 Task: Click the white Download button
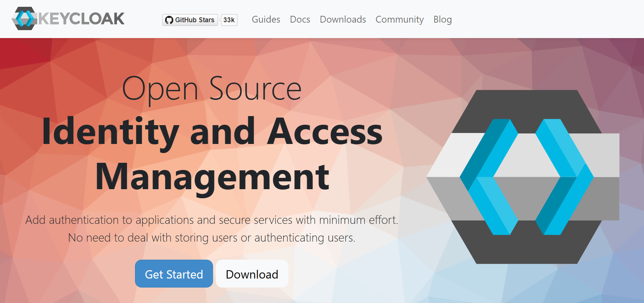(x=252, y=274)
